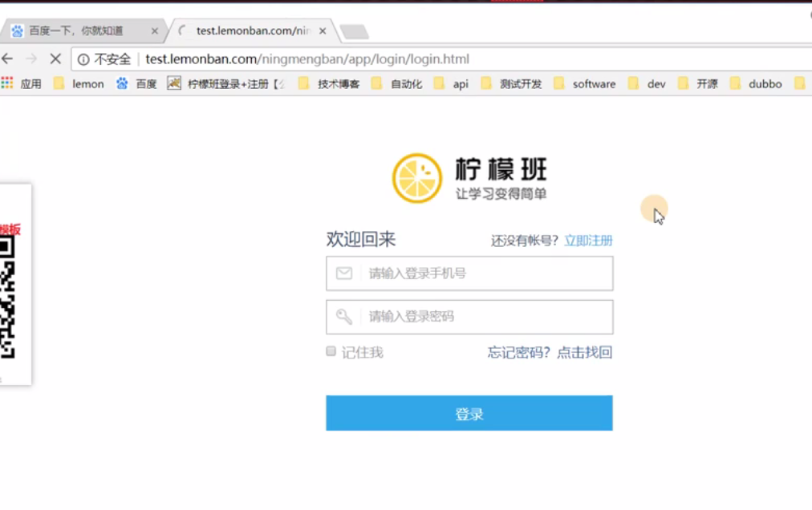Image resolution: width=812 pixels, height=510 pixels.
Task: Stop page loading with the X button
Action: 55,59
